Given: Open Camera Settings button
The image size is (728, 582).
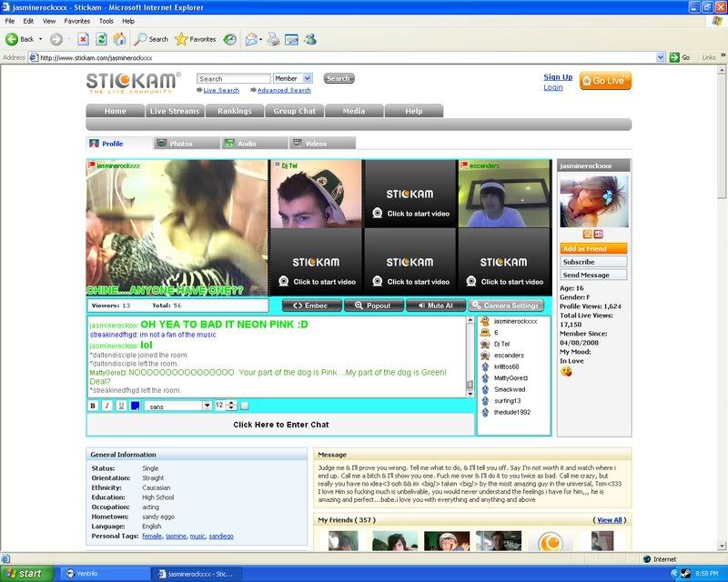Looking at the screenshot, I should [506, 306].
